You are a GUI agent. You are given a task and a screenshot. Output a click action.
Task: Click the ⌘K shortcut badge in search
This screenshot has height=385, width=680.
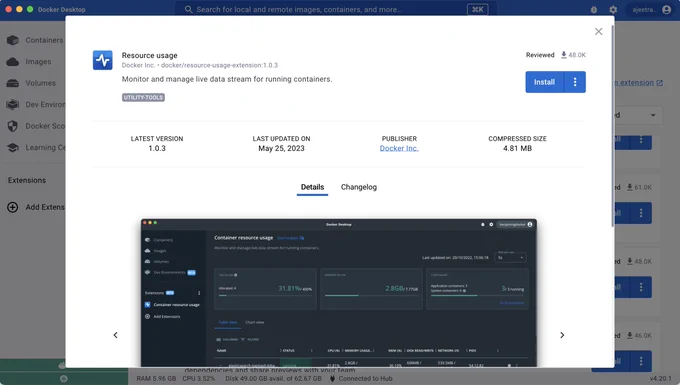click(x=477, y=10)
